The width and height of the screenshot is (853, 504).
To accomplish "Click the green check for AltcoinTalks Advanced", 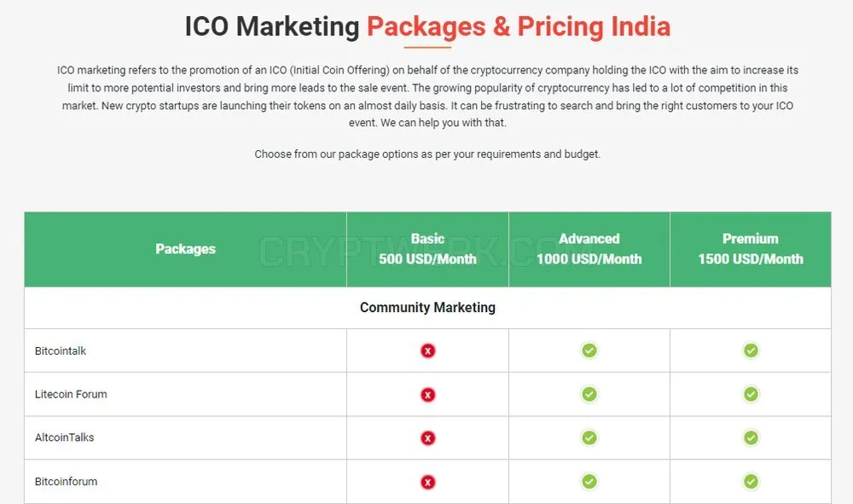I will click(589, 437).
